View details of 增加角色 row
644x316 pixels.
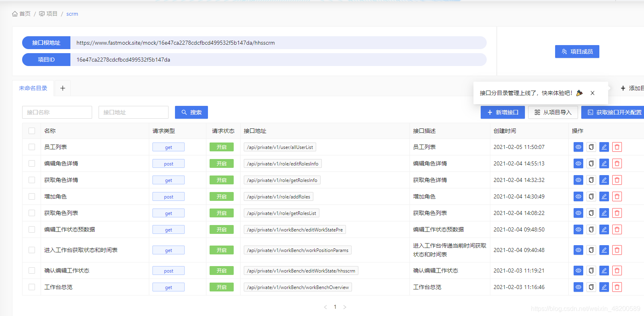point(578,196)
